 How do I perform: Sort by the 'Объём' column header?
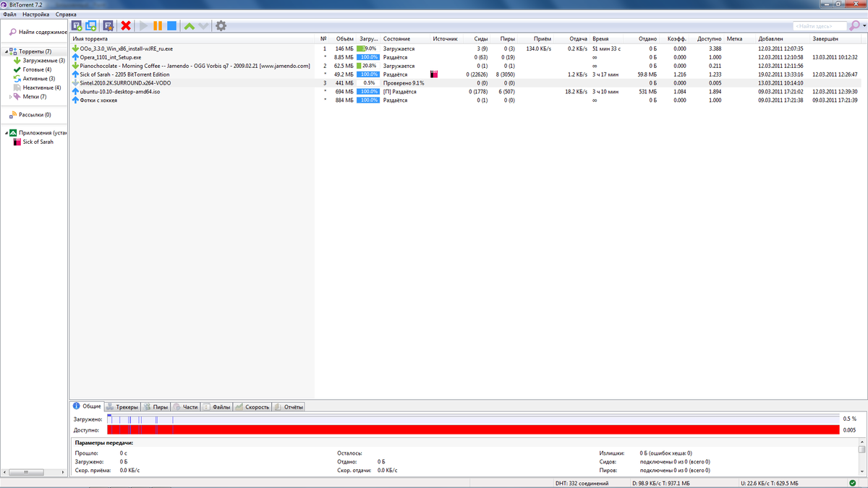tap(344, 38)
